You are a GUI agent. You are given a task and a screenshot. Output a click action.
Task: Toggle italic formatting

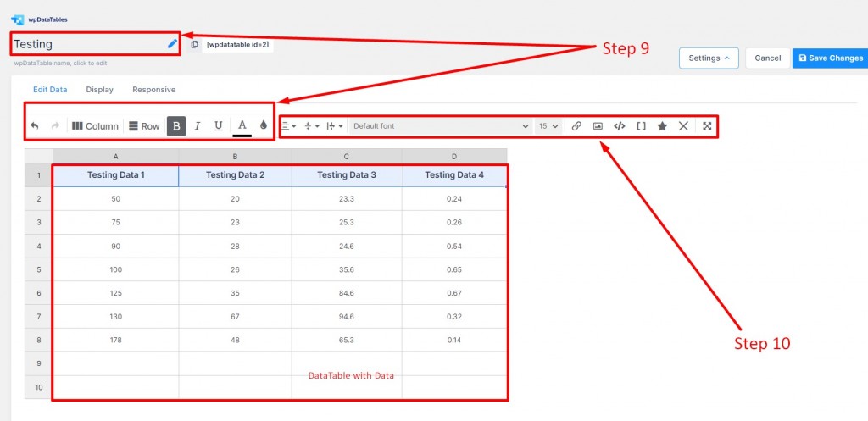coord(197,126)
